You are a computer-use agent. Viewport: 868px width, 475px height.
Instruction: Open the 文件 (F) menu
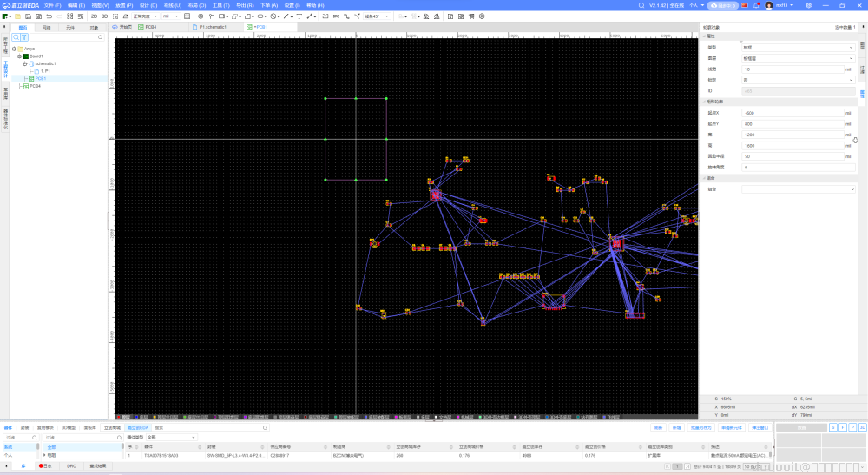52,5
